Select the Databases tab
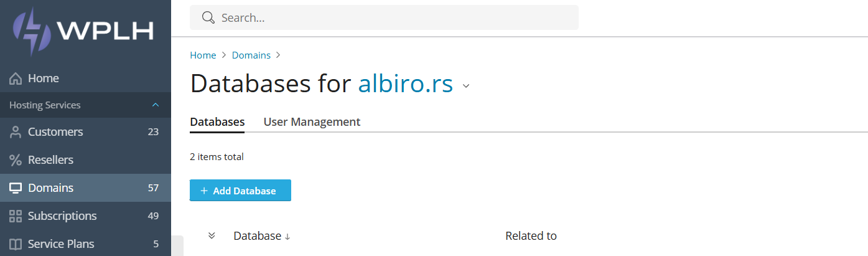This screenshot has height=256, width=868. pyautogui.click(x=217, y=122)
